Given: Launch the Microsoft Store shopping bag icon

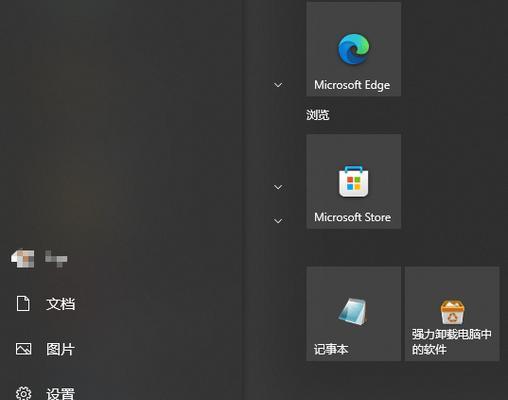Looking at the screenshot, I should (353, 181).
